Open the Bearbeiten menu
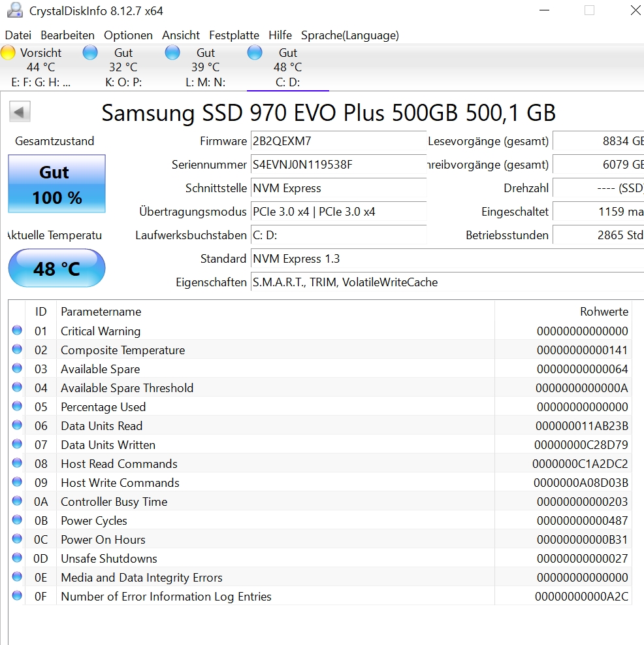The width and height of the screenshot is (644, 645). 67,35
